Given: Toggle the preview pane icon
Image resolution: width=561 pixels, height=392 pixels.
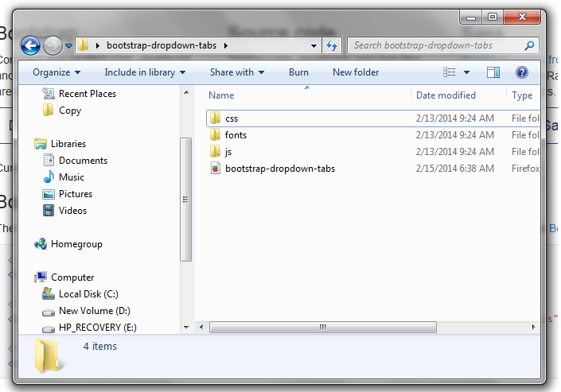Looking at the screenshot, I should pyautogui.click(x=493, y=72).
